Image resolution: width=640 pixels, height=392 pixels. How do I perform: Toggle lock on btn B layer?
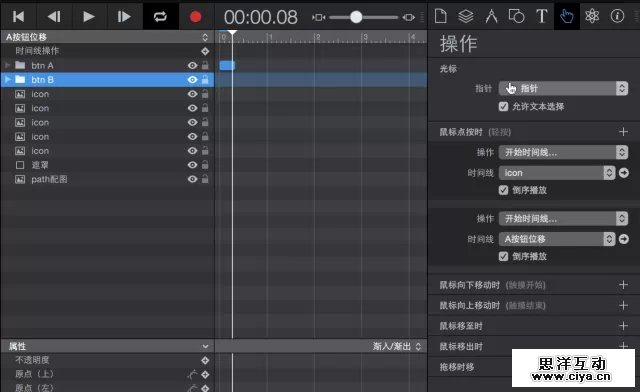[x=205, y=80]
